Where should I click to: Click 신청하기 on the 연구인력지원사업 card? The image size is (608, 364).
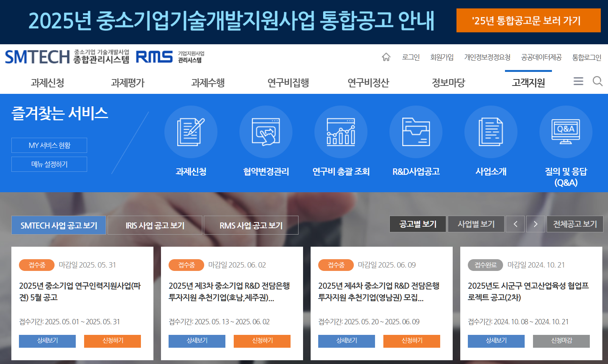pos(113,341)
